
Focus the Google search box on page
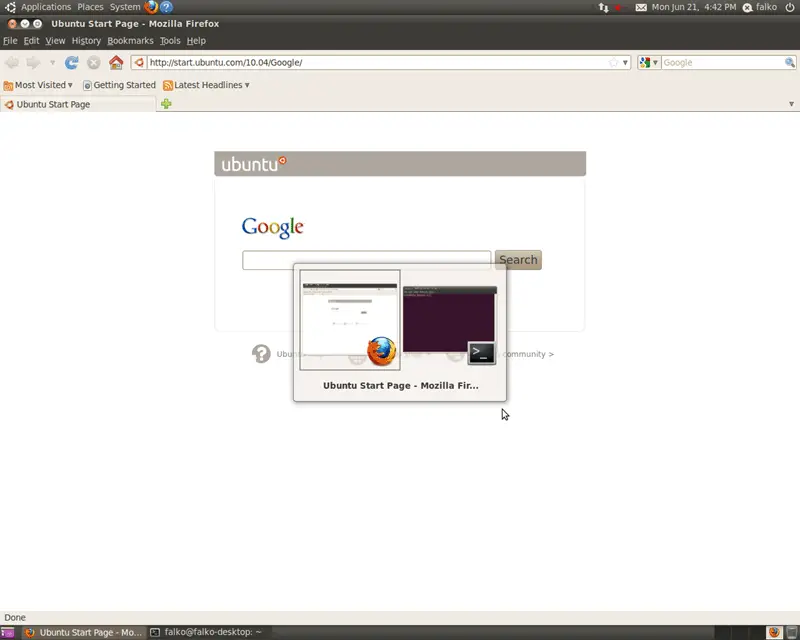[366, 260]
